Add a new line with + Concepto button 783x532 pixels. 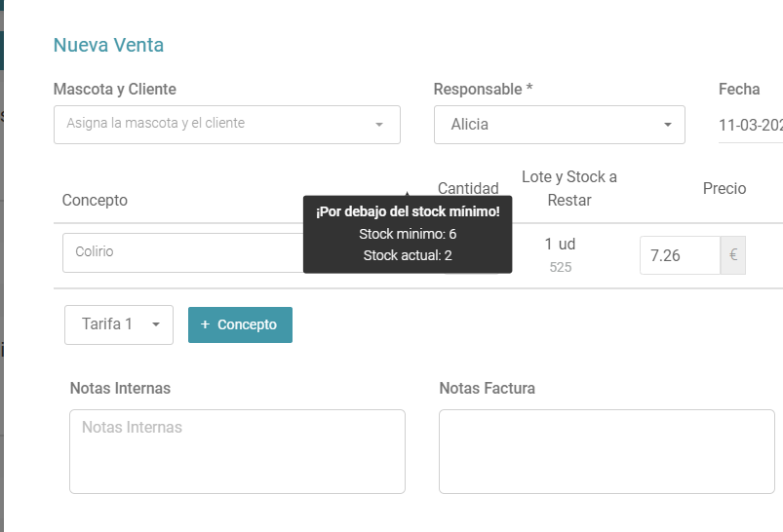(240, 324)
